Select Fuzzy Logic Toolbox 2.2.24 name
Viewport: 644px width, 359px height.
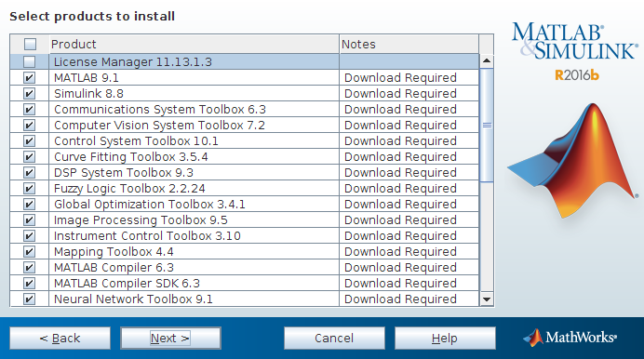click(129, 188)
